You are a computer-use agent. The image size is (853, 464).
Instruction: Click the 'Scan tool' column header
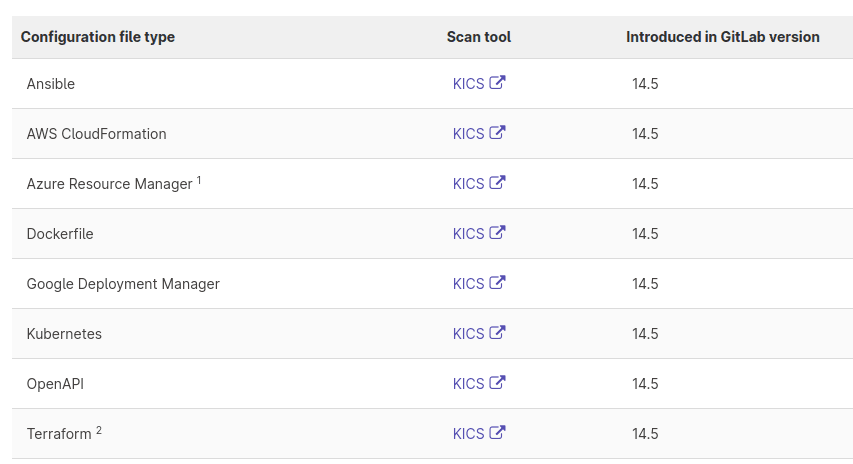tap(479, 37)
